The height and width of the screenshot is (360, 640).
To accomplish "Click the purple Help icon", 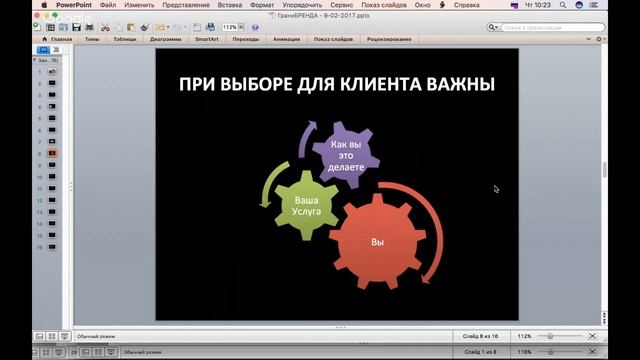I will coord(255,27).
